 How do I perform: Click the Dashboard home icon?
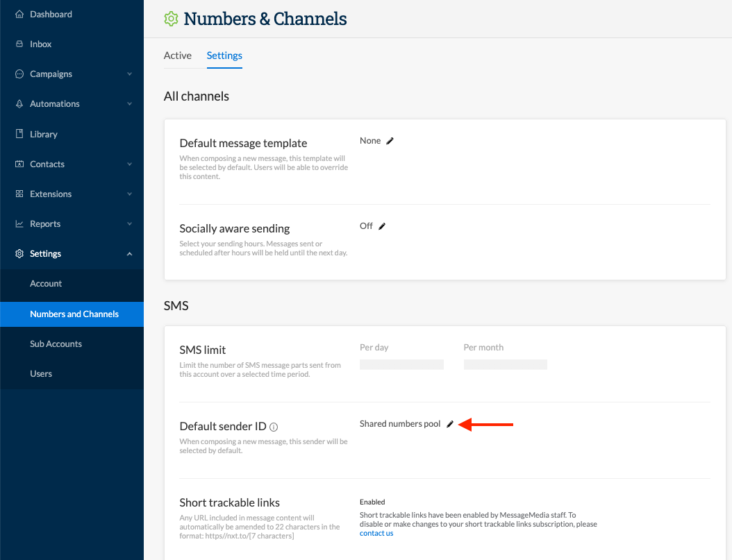pyautogui.click(x=19, y=14)
